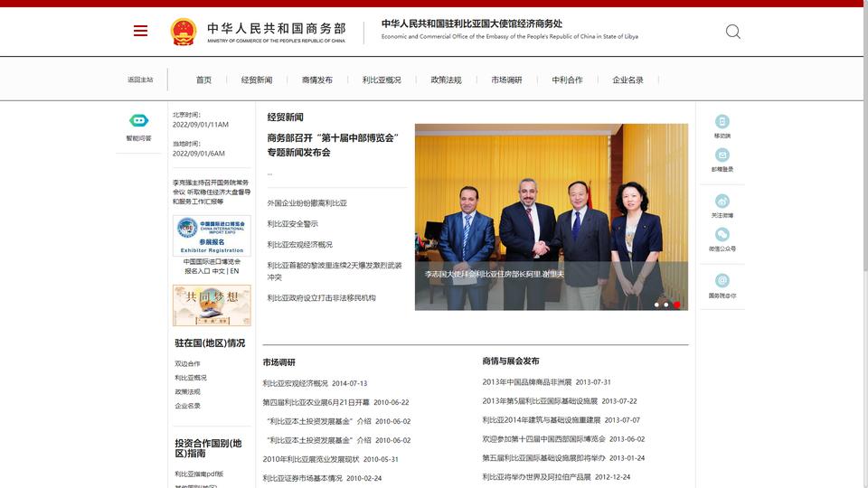Open 利比亚宏观经济概况 in news list
868x488 pixels.
(299, 245)
